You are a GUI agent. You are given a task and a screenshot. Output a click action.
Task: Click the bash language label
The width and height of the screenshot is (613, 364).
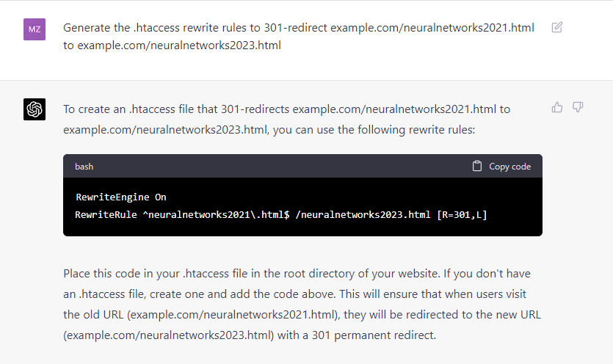click(84, 167)
